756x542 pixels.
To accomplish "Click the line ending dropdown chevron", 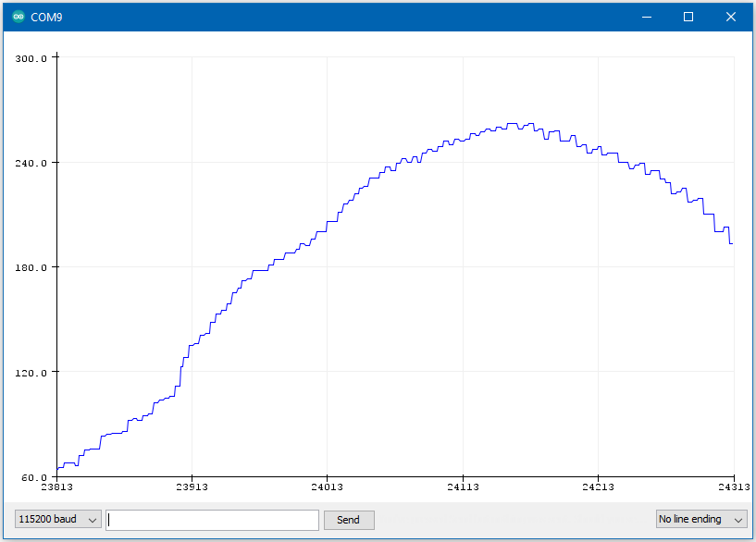I will coord(737,520).
